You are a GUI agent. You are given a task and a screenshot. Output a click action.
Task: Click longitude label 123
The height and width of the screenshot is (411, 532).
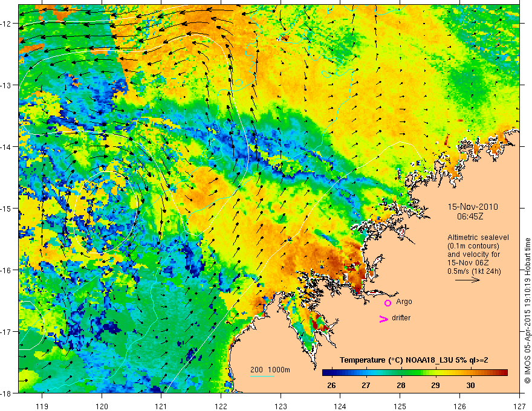point(281,406)
